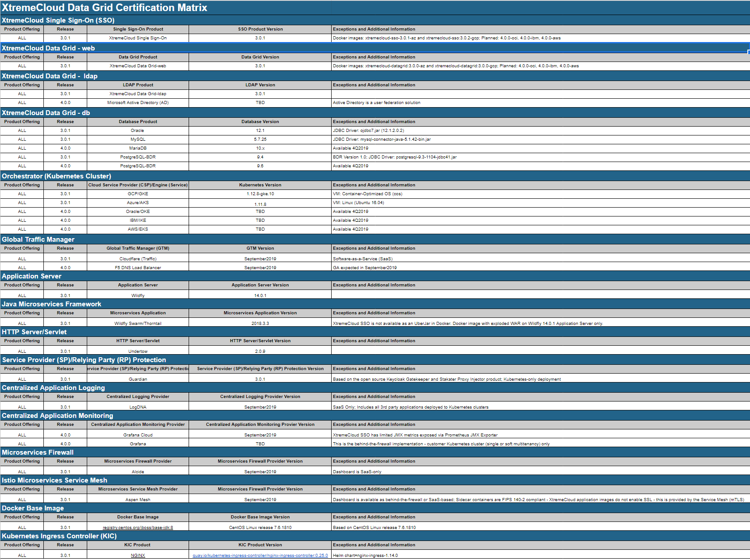Click the 'Microsoft Active Directory (AD)' cell
Image resolution: width=750 pixels, height=560 pixels.
138,103
